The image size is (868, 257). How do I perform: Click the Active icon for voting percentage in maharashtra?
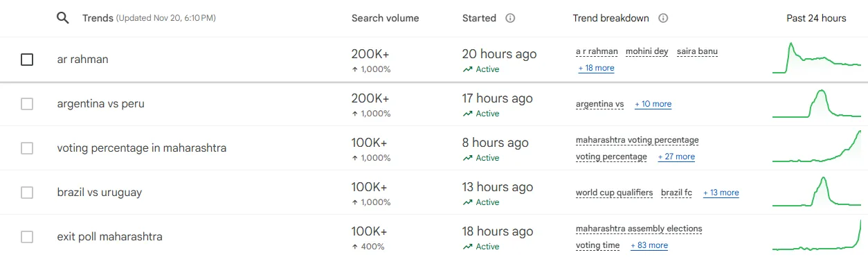coord(469,158)
